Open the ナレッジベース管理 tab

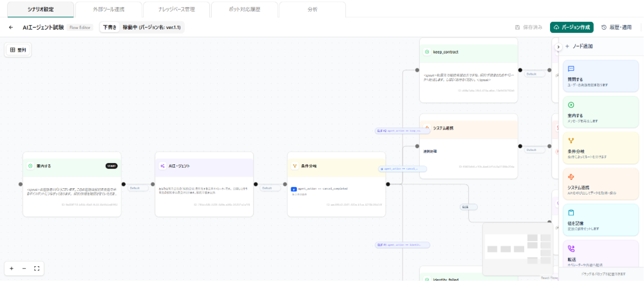176,10
